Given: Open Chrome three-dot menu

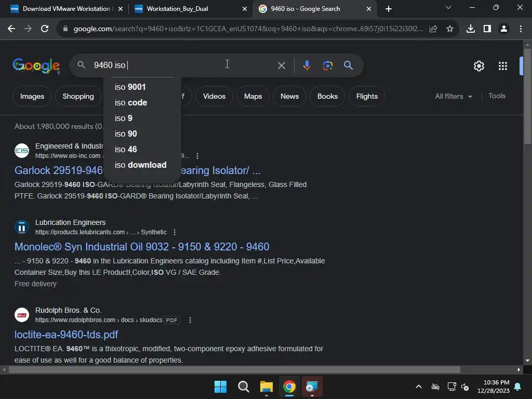Looking at the screenshot, I should pyautogui.click(x=521, y=29).
